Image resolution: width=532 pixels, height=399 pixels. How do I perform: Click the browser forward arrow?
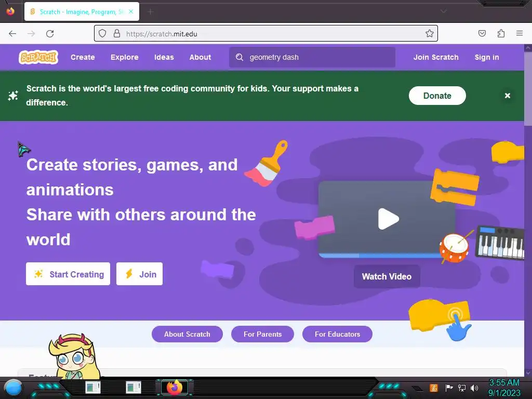pyautogui.click(x=31, y=34)
